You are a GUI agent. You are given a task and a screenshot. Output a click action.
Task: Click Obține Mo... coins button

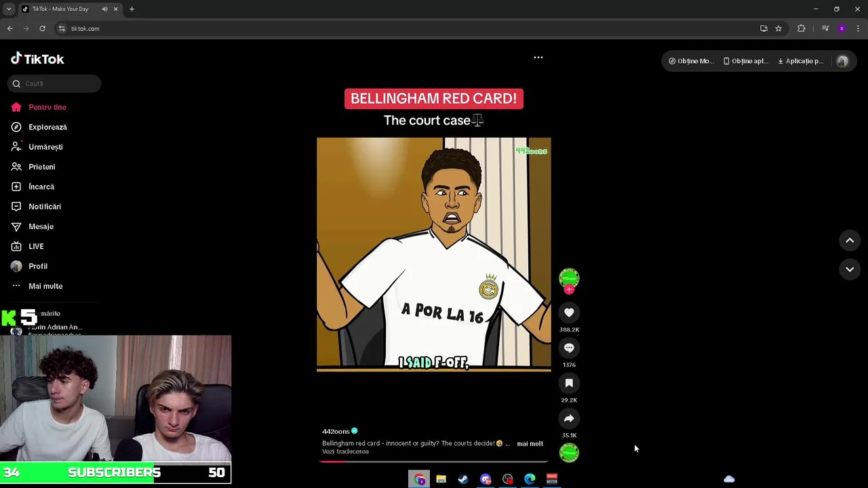[691, 61]
